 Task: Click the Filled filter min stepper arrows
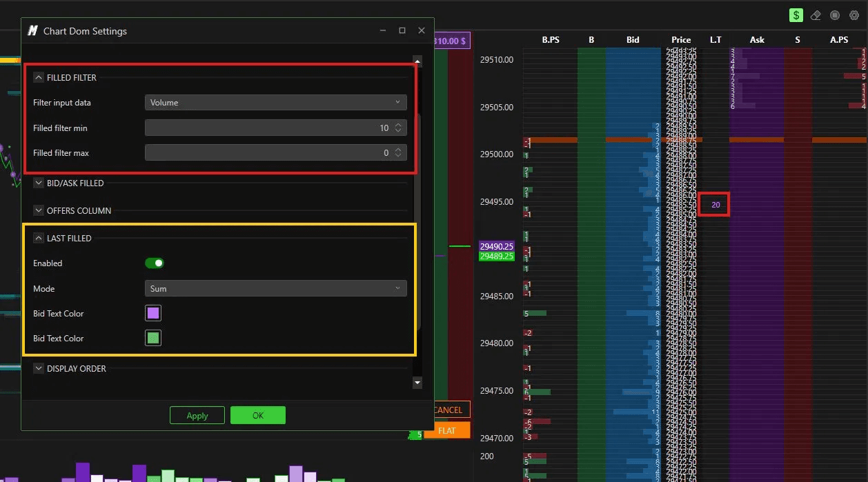[x=398, y=128]
